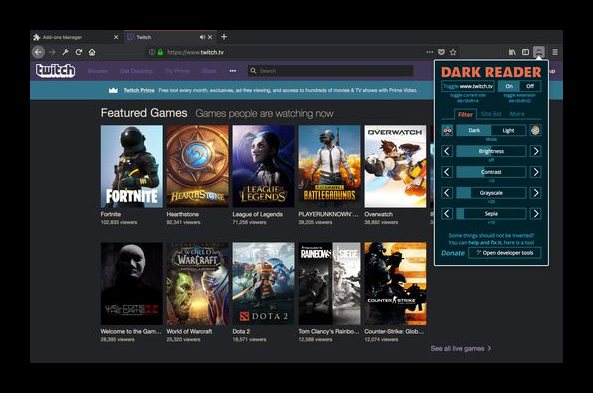
Task: Click in the Twitch search field
Action: (331, 71)
